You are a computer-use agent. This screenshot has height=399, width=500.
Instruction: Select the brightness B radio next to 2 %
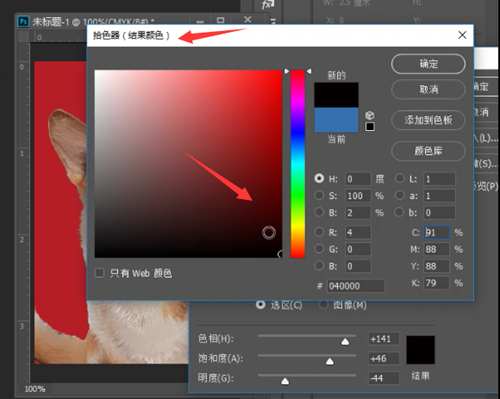click(319, 212)
